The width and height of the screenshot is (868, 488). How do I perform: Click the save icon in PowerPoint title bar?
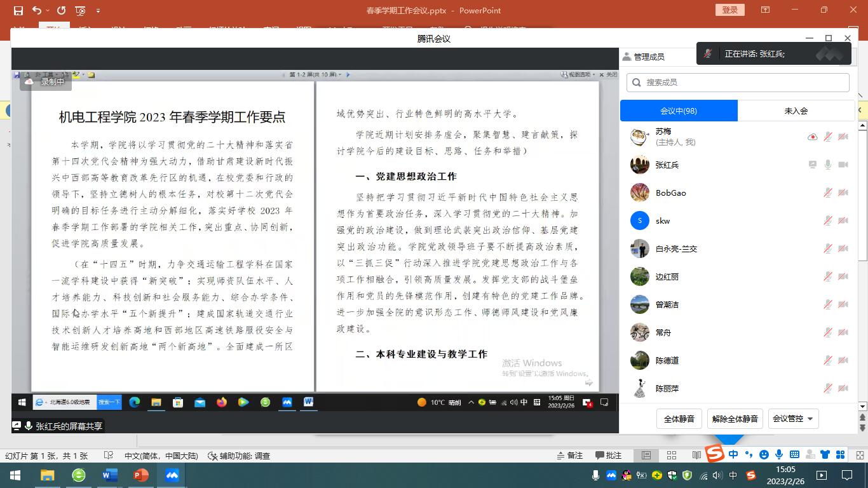[x=18, y=10]
